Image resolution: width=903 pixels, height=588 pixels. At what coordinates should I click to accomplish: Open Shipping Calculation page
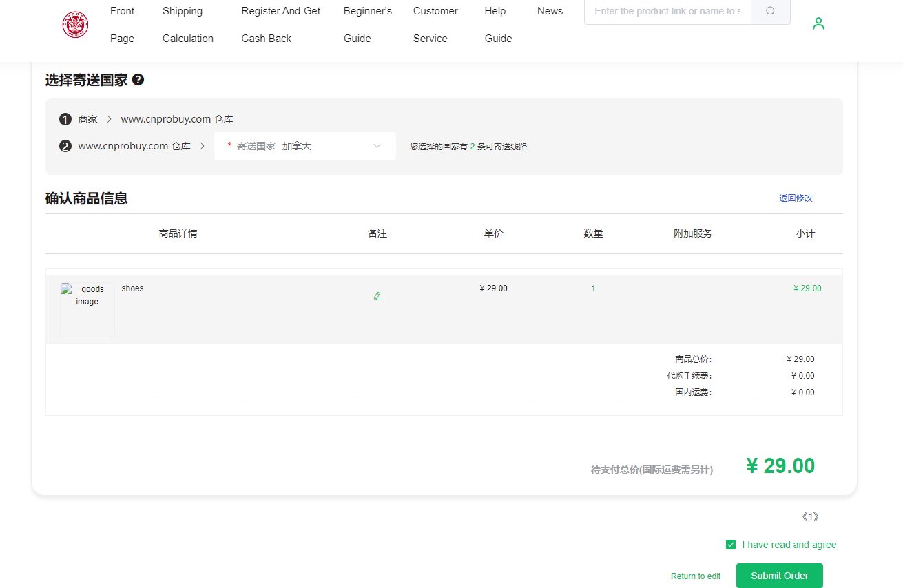(x=188, y=25)
